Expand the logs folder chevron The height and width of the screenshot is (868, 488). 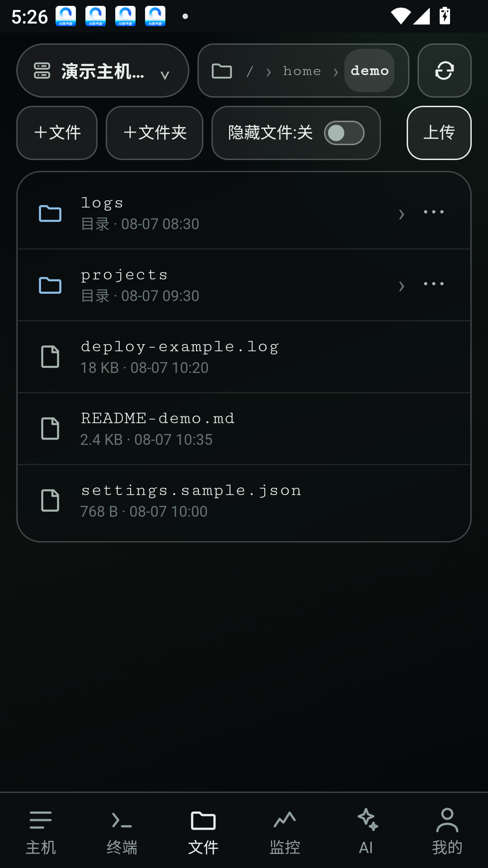[401, 214]
